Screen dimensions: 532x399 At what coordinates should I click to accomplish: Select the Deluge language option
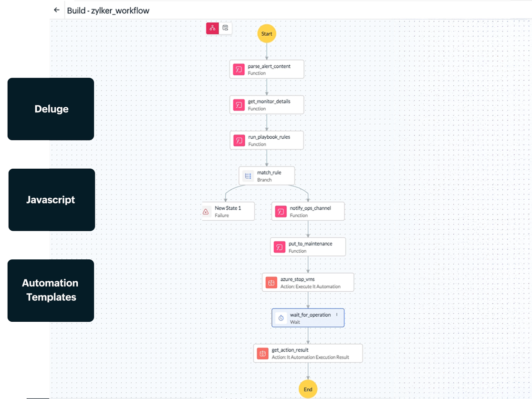pos(51,109)
